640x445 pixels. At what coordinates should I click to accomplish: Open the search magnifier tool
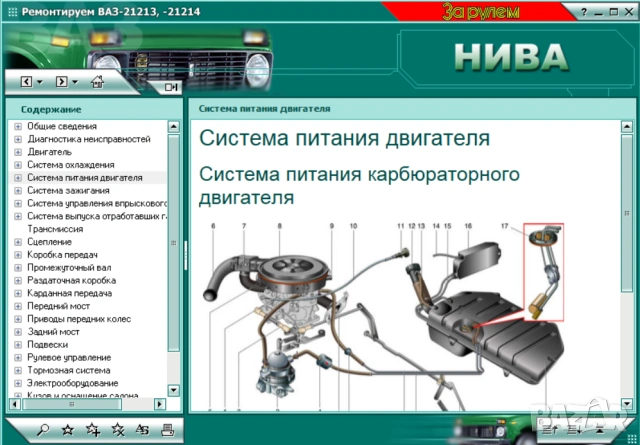(42, 429)
